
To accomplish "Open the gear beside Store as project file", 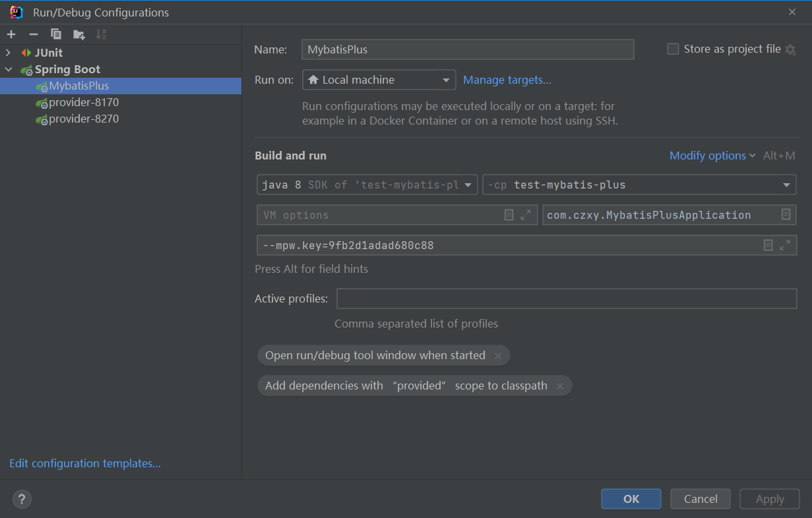I will 791,49.
